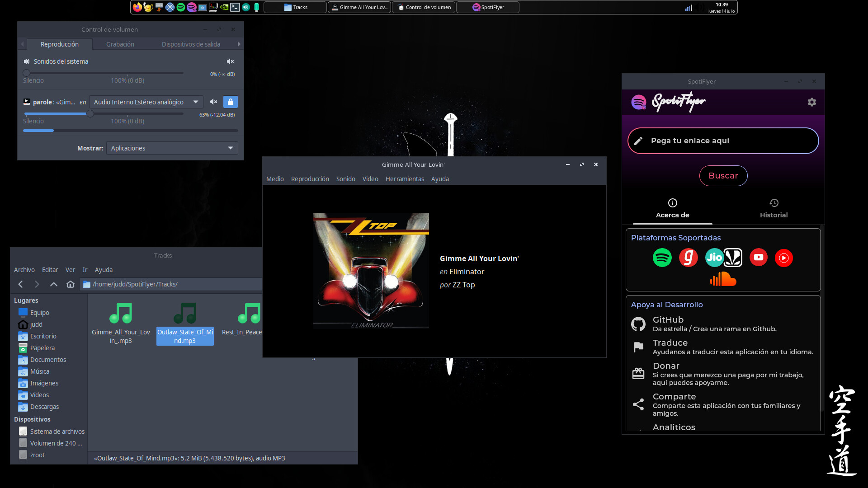
Task: Toggle mute for the parole stream
Action: pos(213,102)
